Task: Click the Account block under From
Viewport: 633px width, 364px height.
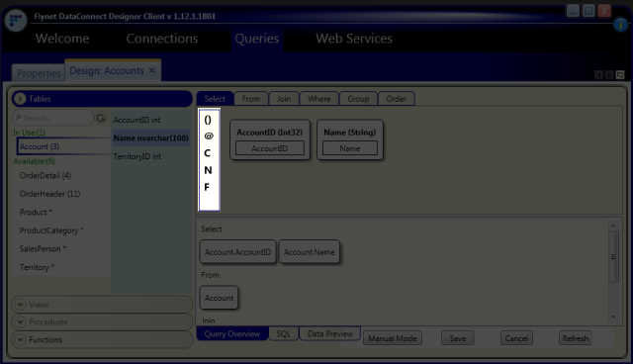Action: point(219,298)
